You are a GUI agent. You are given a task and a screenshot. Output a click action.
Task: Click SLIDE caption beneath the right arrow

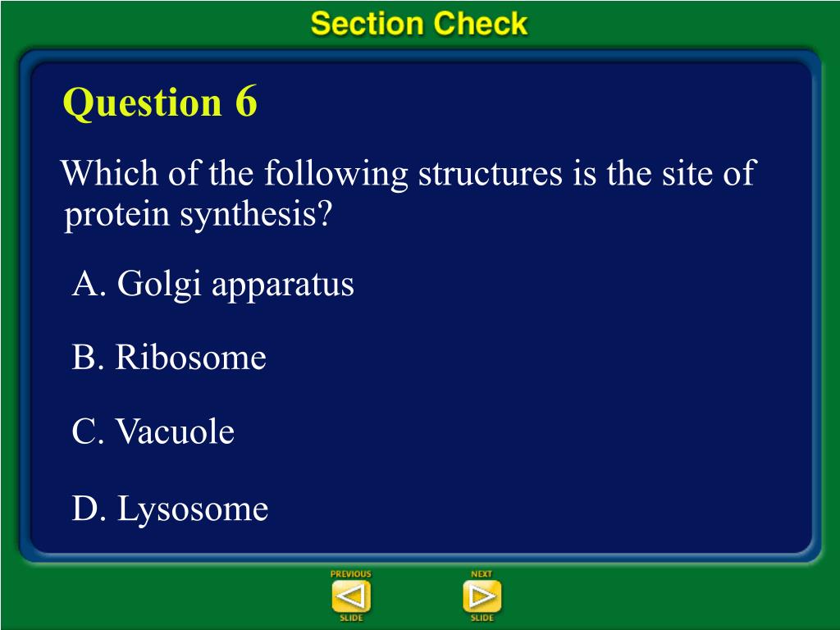[x=482, y=618]
